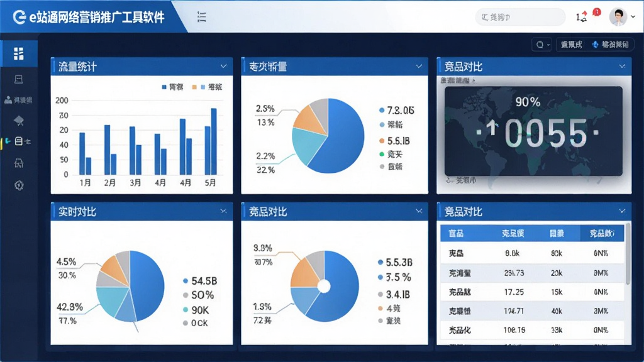
Task: Select the list icon in the sidebar
Action: point(18,141)
